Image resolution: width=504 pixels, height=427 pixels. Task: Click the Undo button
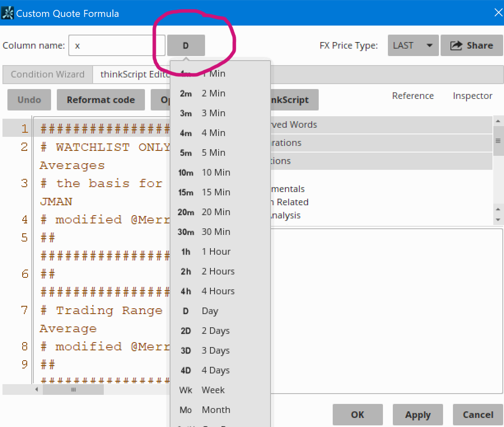29,100
